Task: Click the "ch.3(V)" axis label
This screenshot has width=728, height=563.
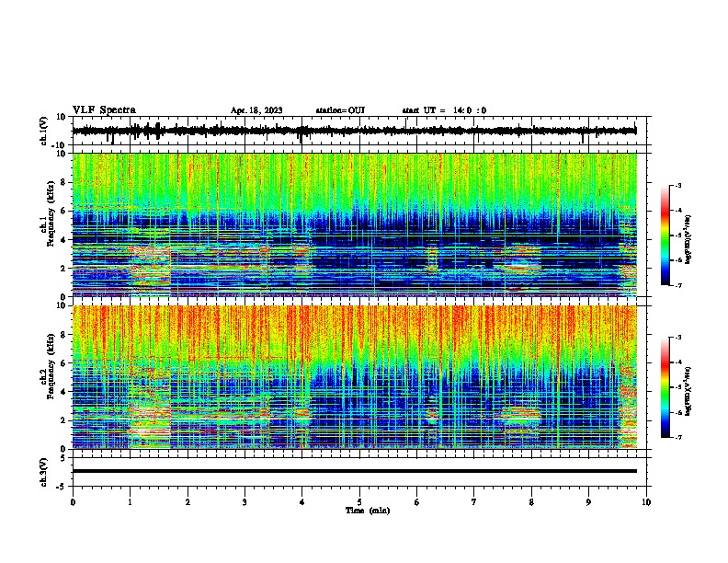Action: pyautogui.click(x=44, y=472)
